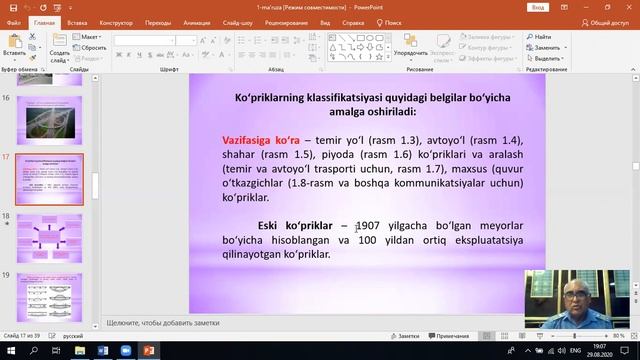Viewport: 640px width, 360px height.
Task: Open the Выделить dropdown
Action: [x=546, y=58]
